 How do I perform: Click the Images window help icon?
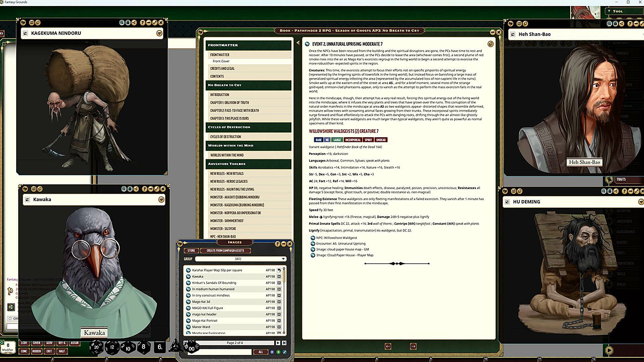point(277,244)
